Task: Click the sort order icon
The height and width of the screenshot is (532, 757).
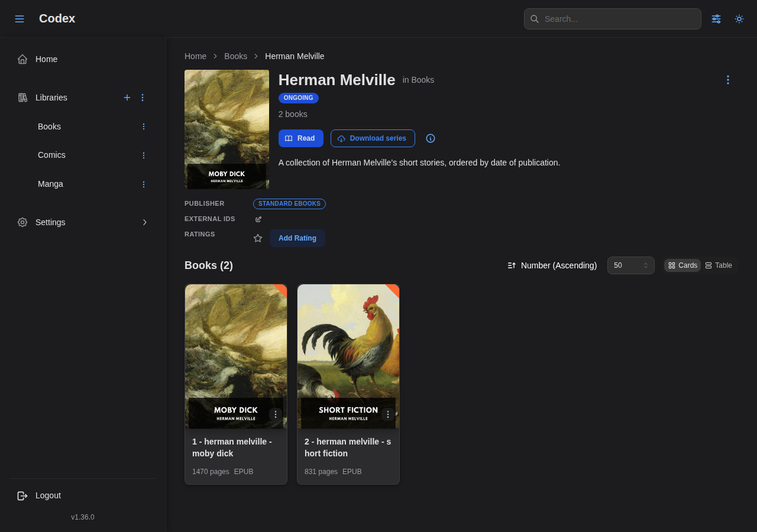Action: (512, 265)
